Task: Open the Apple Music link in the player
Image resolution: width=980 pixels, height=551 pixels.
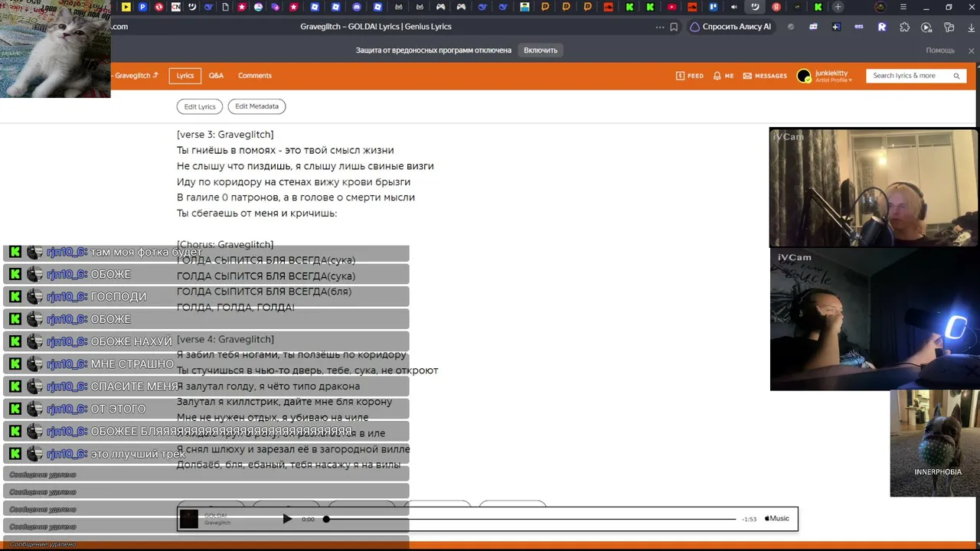Action: pos(776,518)
